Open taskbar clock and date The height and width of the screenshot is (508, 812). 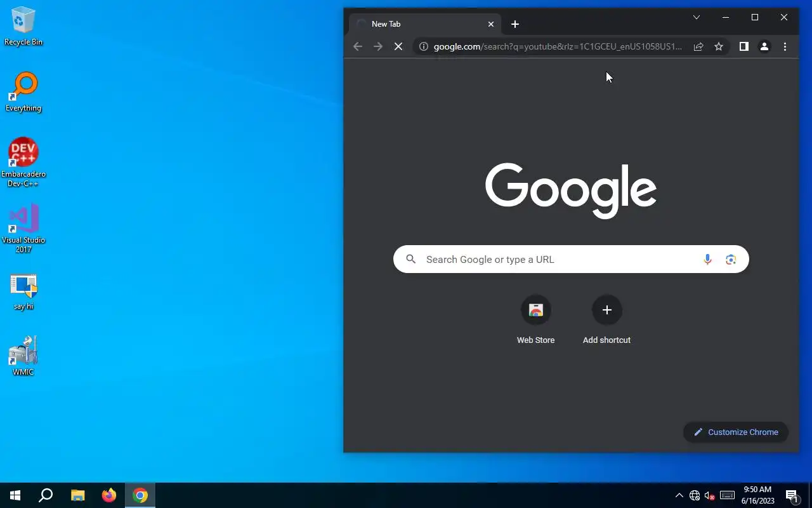click(758, 495)
